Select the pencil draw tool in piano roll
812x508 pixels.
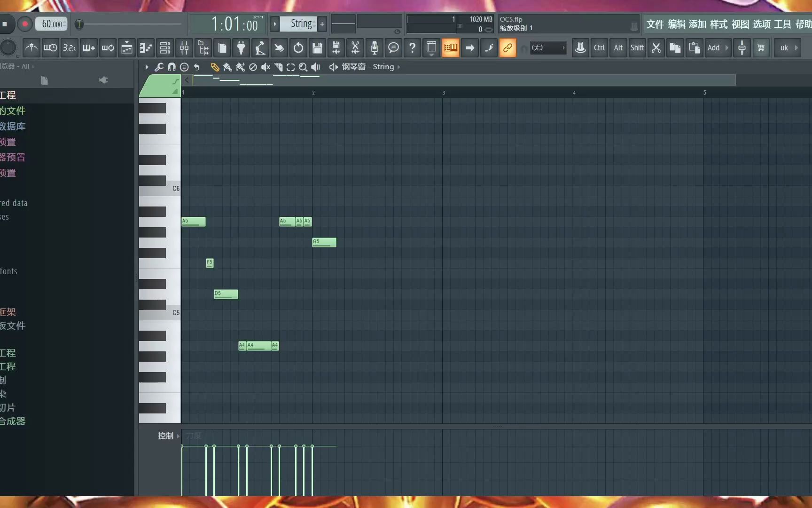215,67
